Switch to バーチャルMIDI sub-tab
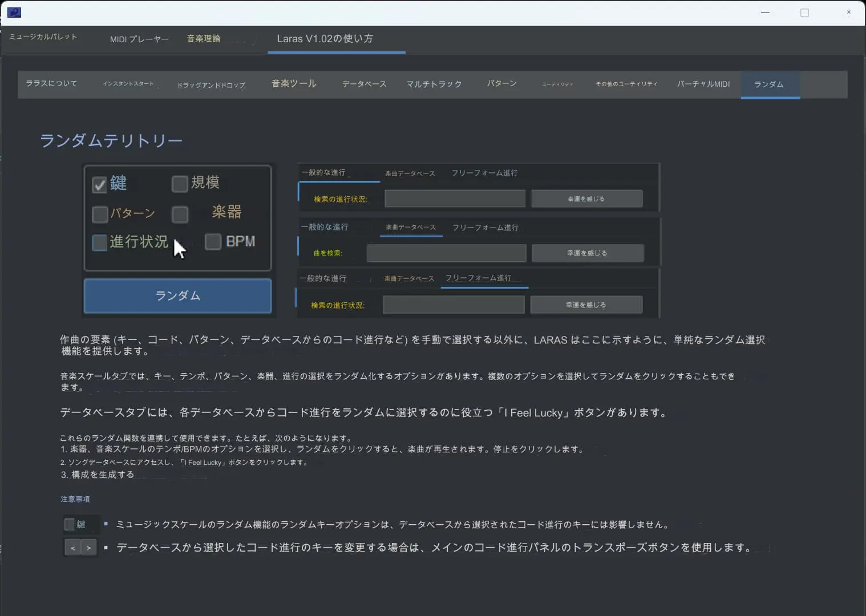866x616 pixels. [703, 84]
